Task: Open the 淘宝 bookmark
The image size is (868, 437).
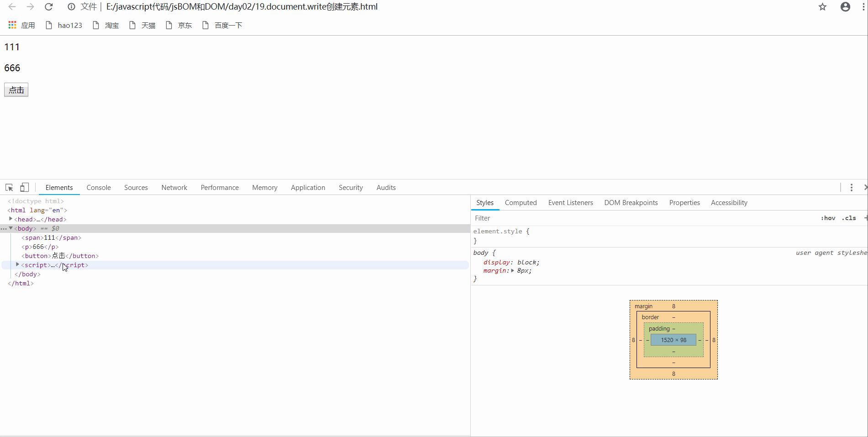Action: [x=106, y=25]
